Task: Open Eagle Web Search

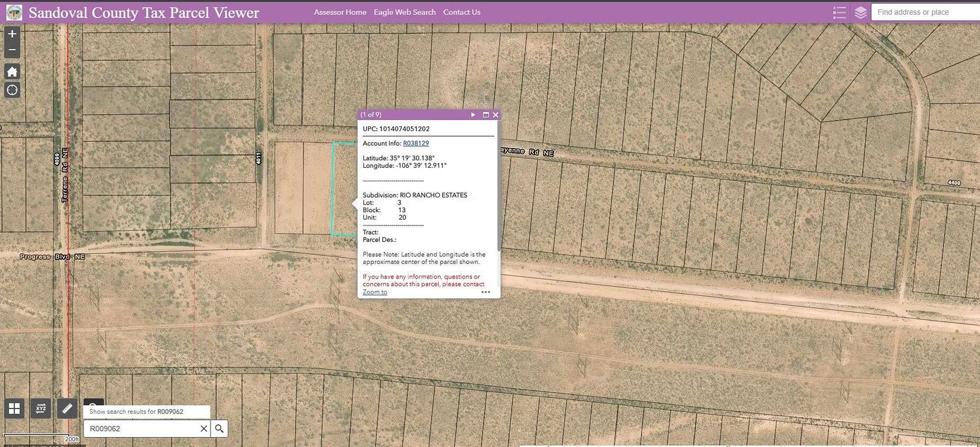Action: tap(405, 12)
